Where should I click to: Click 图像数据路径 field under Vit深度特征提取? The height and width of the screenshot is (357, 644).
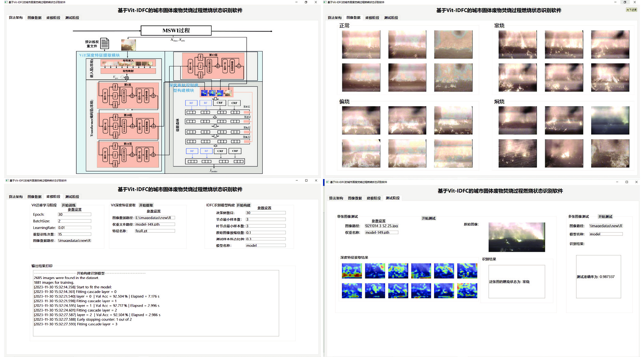coord(155,218)
